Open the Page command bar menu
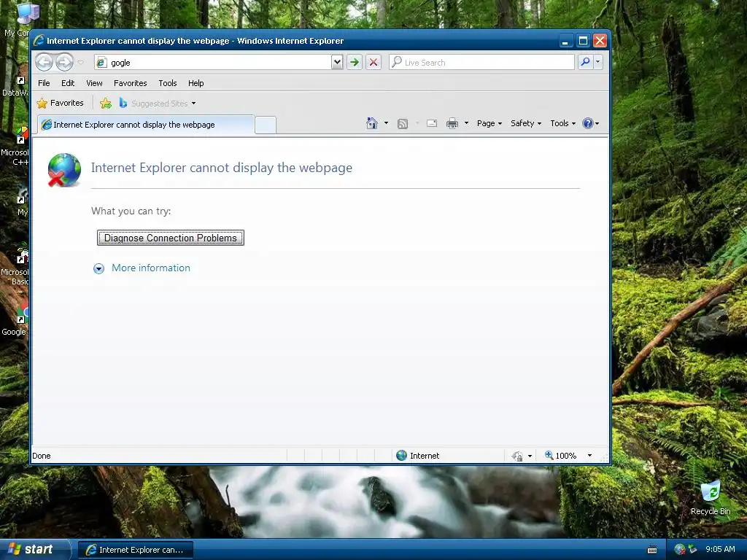The width and height of the screenshot is (747, 560). (x=489, y=123)
